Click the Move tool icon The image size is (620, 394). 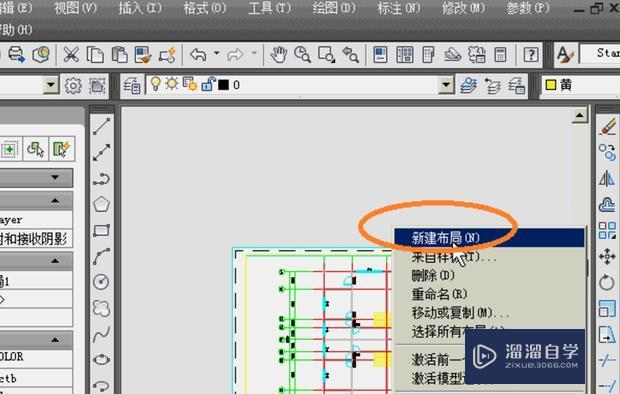607,256
